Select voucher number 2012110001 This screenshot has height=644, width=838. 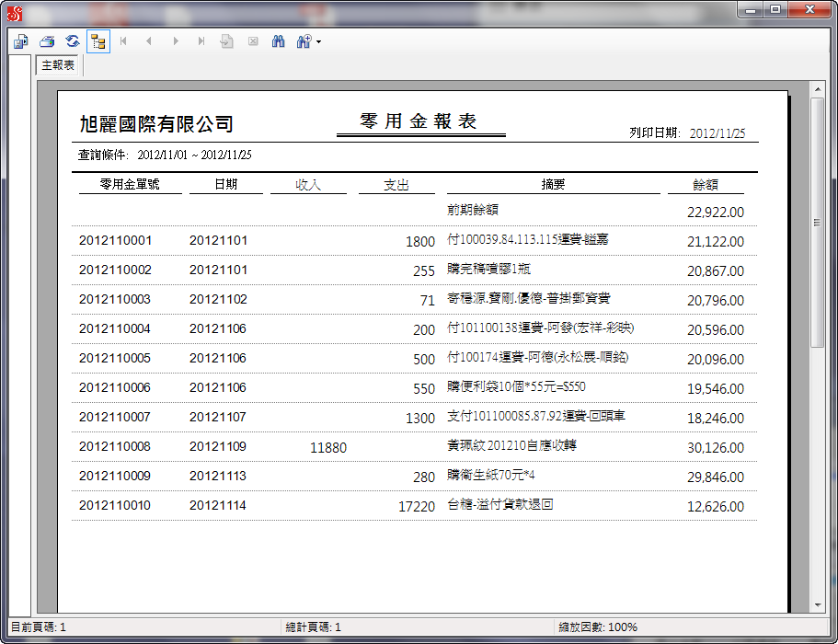tap(115, 240)
